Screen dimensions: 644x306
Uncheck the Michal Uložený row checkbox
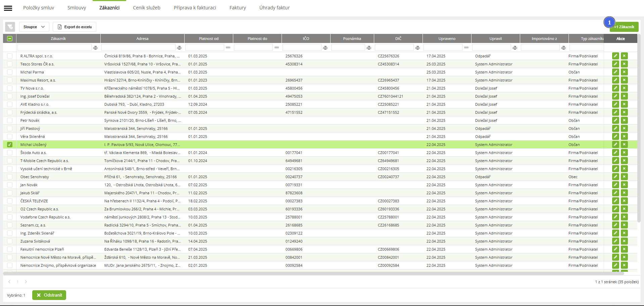click(x=10, y=145)
